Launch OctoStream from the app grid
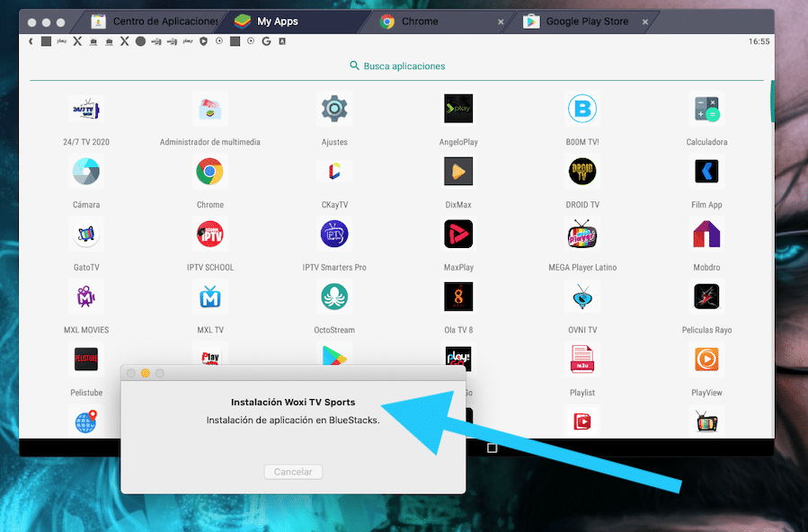The image size is (808, 532). pyautogui.click(x=333, y=297)
